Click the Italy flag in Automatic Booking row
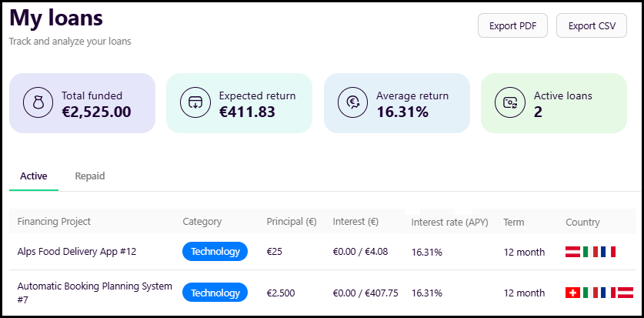The image size is (644, 318). pos(590,293)
